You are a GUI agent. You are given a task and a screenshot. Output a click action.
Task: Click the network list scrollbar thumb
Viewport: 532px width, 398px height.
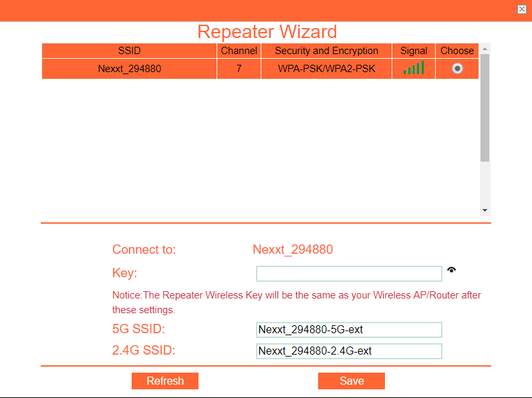click(485, 107)
